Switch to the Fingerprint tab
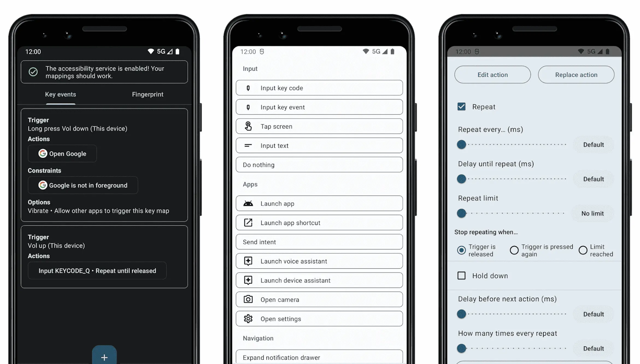This screenshot has height=364, width=640. [x=147, y=94]
